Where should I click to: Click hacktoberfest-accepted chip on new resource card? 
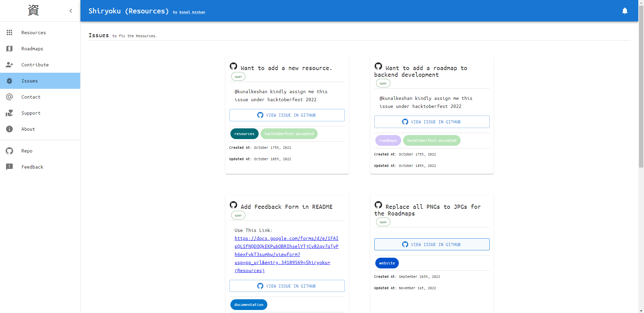(289, 134)
